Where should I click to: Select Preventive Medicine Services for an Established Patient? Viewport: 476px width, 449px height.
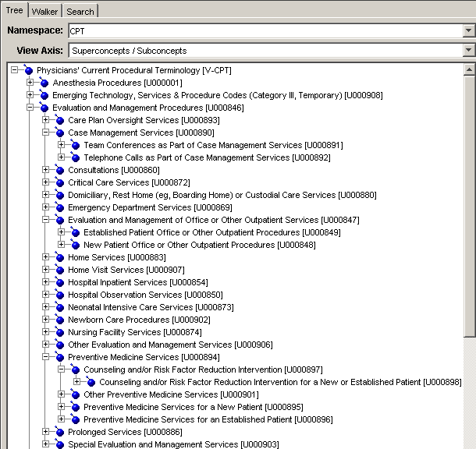coord(208,419)
